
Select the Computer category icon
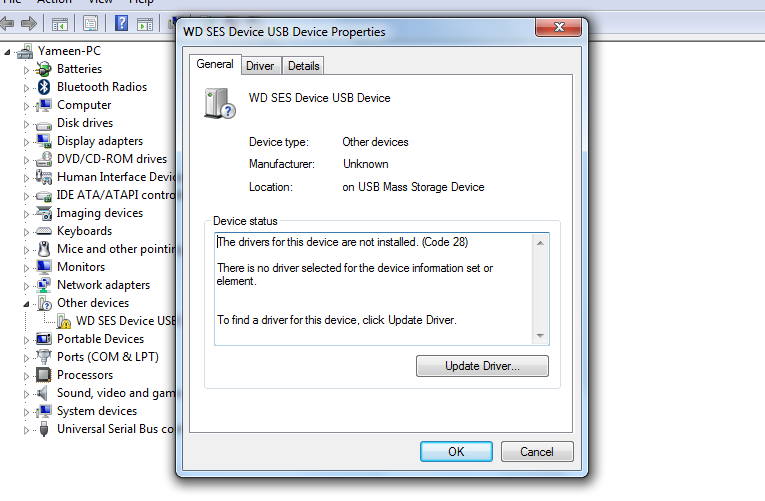pos(44,105)
